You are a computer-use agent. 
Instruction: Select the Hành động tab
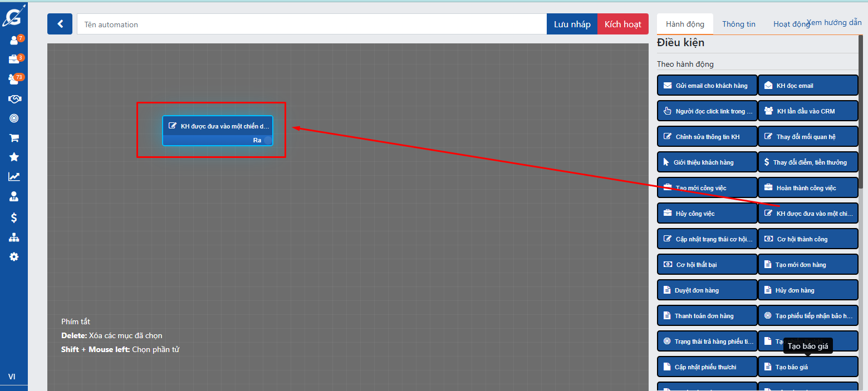pos(685,24)
